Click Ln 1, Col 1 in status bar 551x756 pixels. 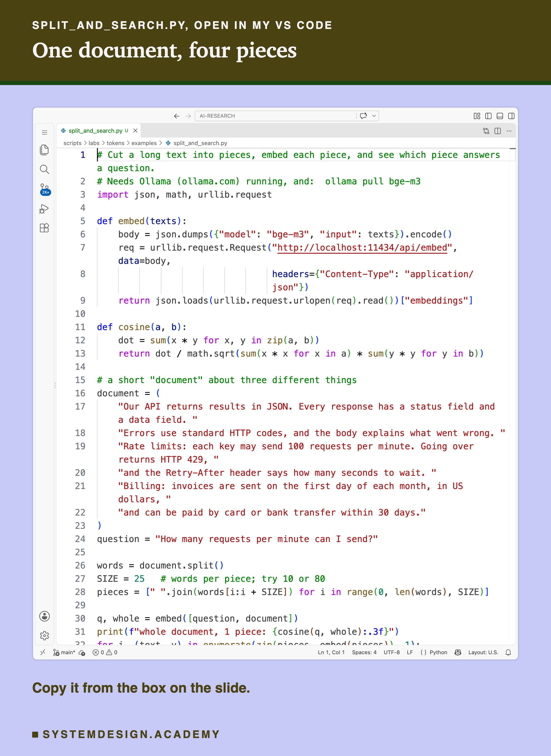[x=331, y=652]
